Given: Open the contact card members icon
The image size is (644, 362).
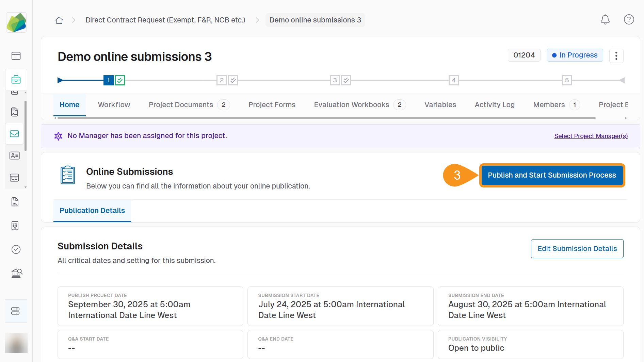Looking at the screenshot, I should pyautogui.click(x=14, y=155).
